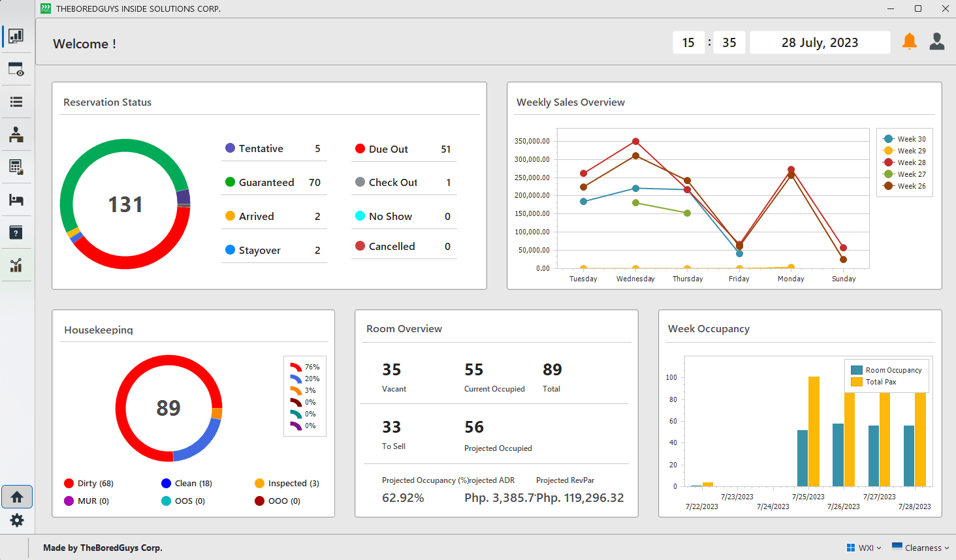
Task: Open the calculator billing sidebar icon
Action: click(16, 167)
